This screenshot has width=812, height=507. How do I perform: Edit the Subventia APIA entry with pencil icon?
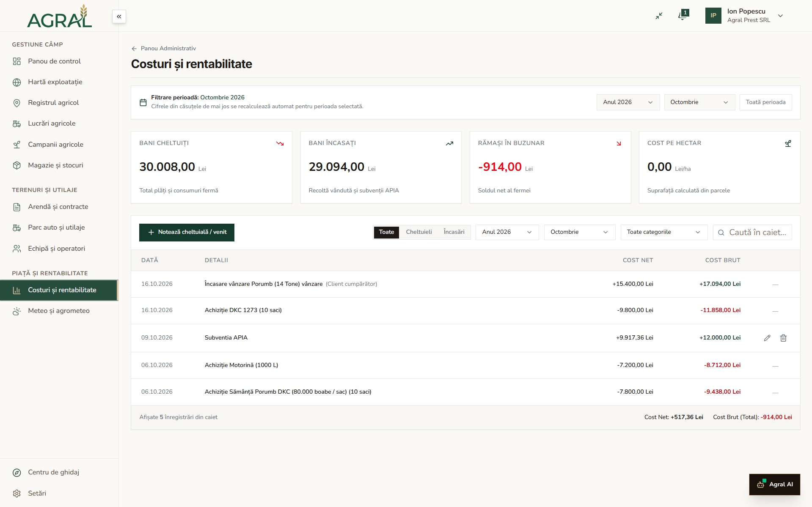767,338
